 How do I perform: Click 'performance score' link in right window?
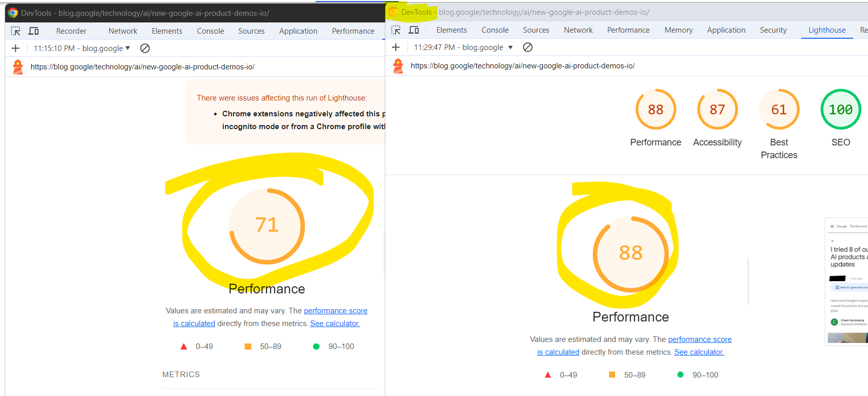pos(700,339)
